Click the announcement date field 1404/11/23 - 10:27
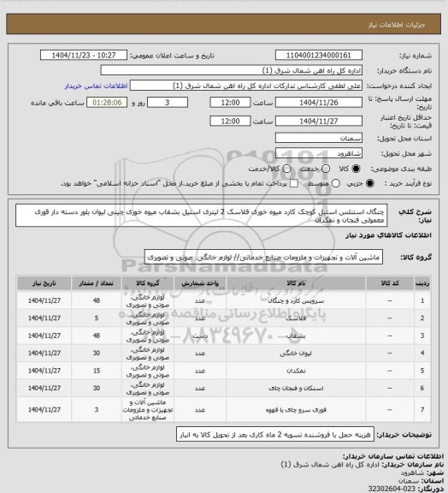 point(84,55)
